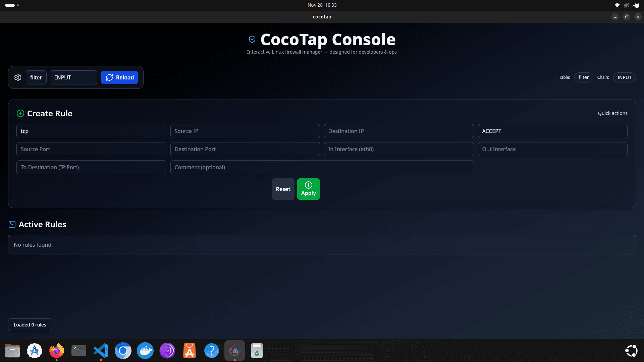This screenshot has height=362, width=644.
Task: Open the Files app from the dock
Action: point(12,351)
